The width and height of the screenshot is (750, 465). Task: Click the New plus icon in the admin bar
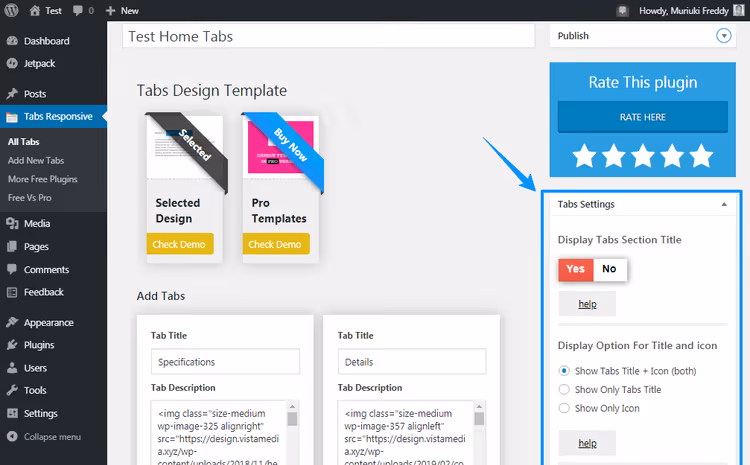(x=110, y=11)
